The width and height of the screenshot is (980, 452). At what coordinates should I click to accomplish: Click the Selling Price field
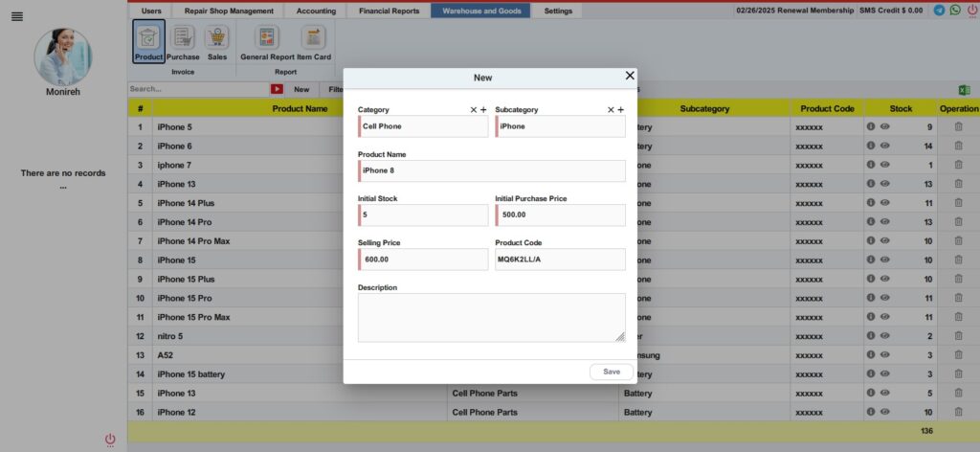pos(423,260)
